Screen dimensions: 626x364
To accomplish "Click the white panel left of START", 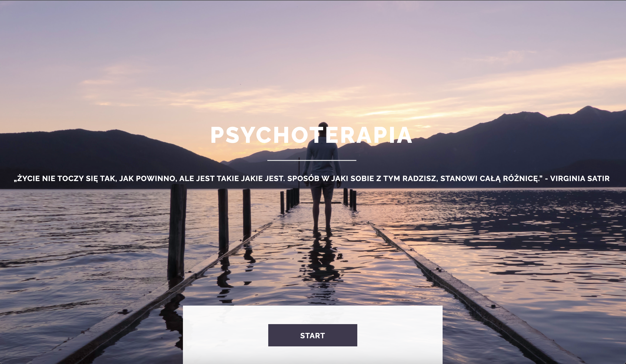I will [x=225, y=335].
